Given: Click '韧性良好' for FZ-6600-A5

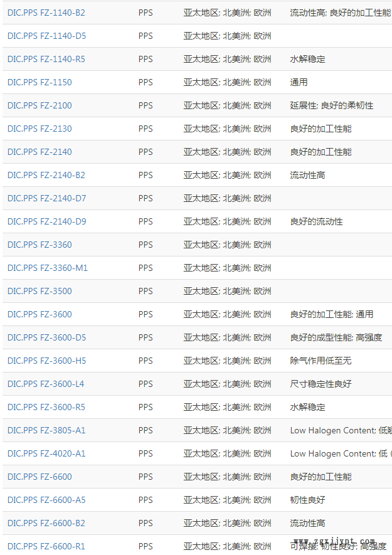Looking at the screenshot, I should click(307, 500).
